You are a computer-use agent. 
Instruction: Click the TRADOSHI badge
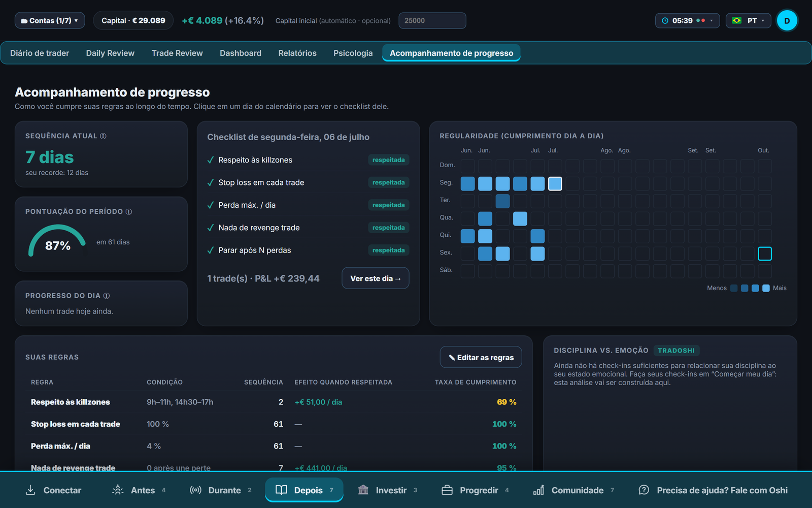coord(676,351)
